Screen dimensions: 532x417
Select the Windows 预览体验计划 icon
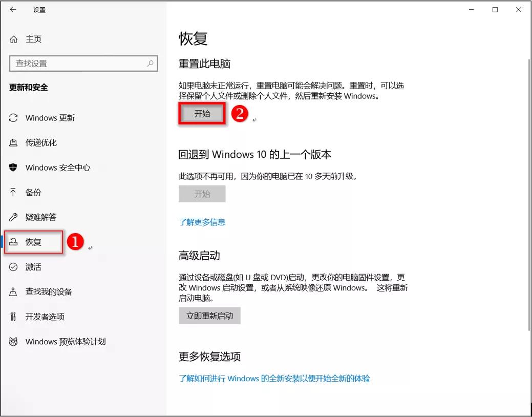(x=13, y=342)
